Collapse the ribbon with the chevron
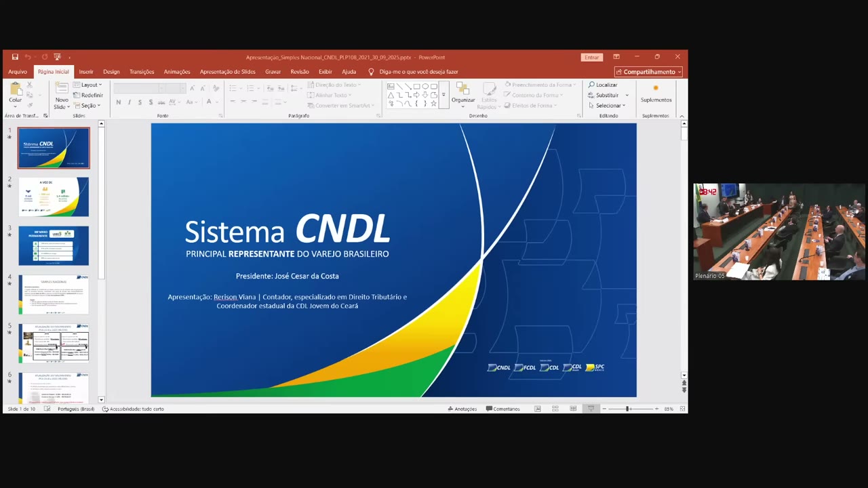868x488 pixels. [682, 116]
